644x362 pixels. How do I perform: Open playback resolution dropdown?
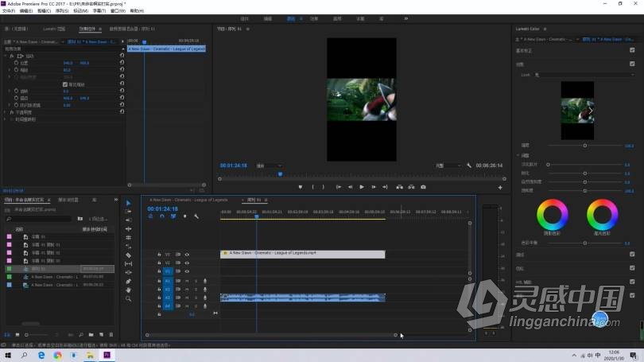pos(448,165)
